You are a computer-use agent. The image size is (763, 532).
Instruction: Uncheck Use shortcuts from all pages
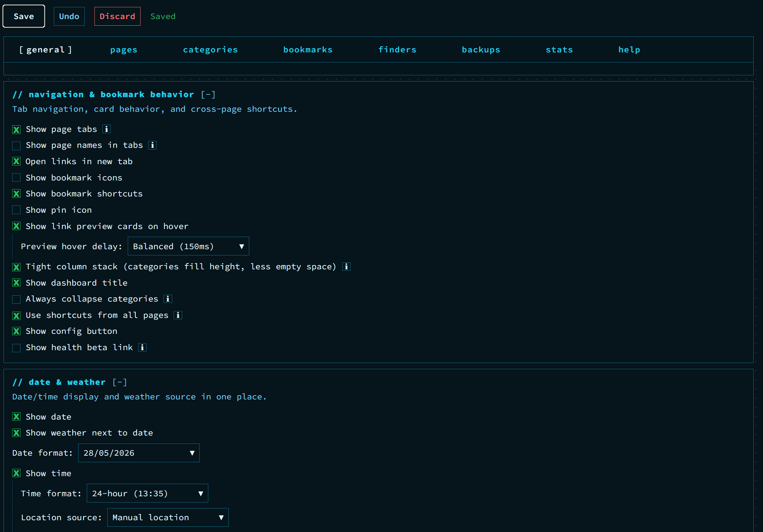tap(16, 315)
